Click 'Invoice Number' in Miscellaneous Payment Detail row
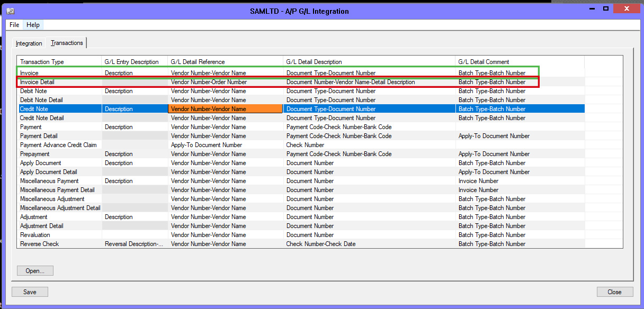This screenshot has height=309, width=644. coord(520,190)
